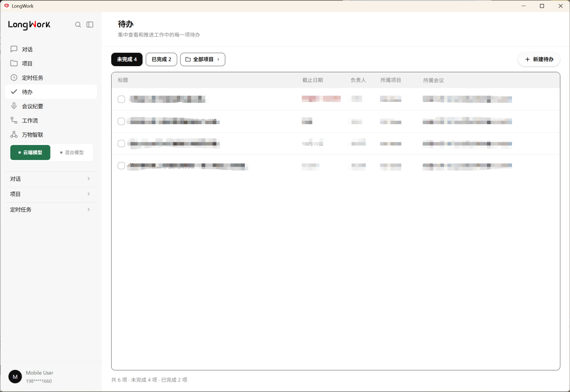
Task: Select the 待办 checkmark nav icon
Action: [x=14, y=92]
